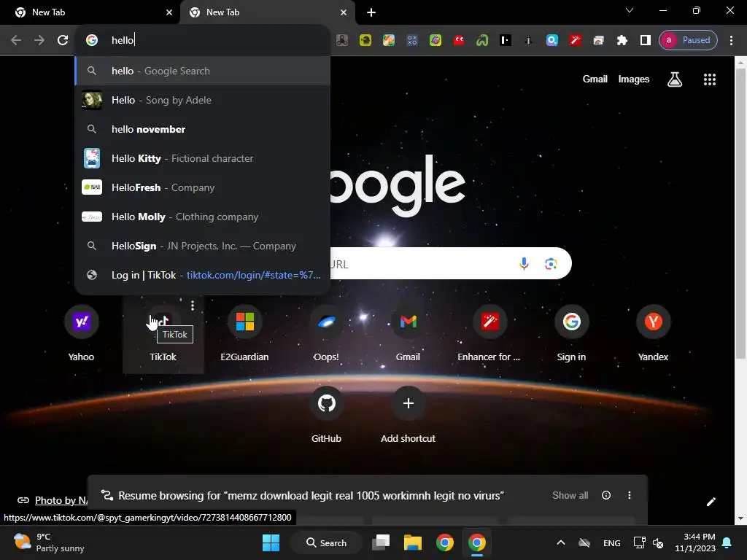Screen dimensions: 747x560
Task: Click the Paused profile button
Action: [688, 40]
